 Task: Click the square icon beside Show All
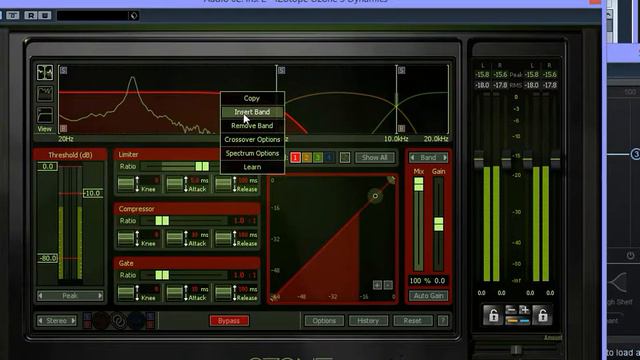pyautogui.click(x=345, y=158)
